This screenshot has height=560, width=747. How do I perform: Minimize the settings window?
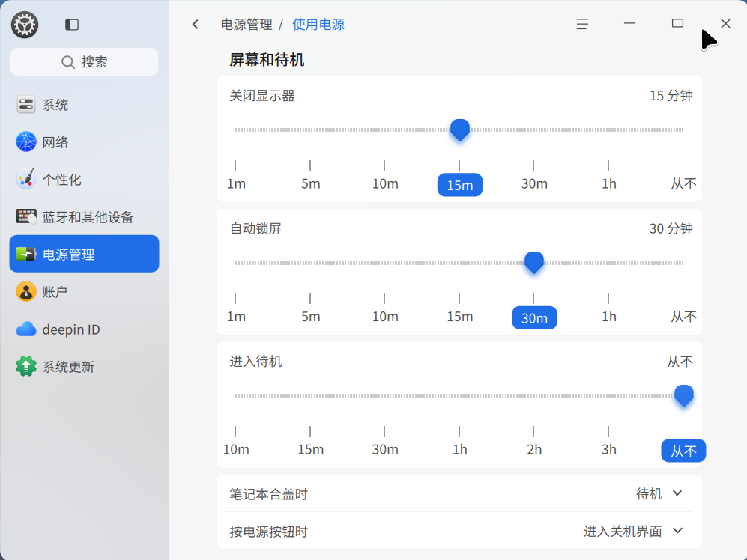630,23
